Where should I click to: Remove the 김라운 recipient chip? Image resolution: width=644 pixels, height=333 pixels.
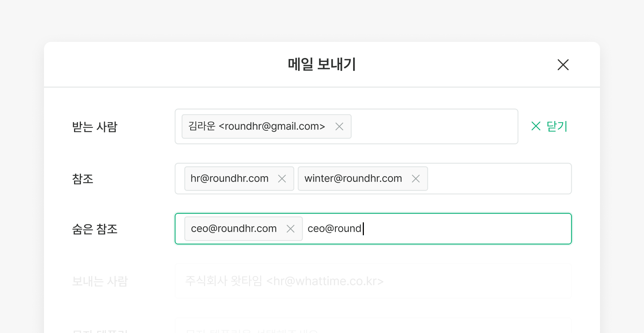click(x=339, y=126)
